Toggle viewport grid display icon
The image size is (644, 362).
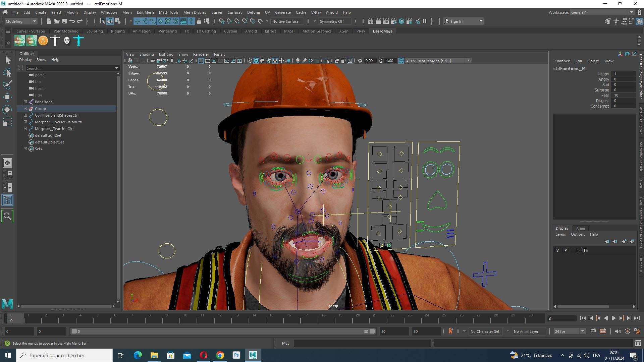[x=201, y=61]
